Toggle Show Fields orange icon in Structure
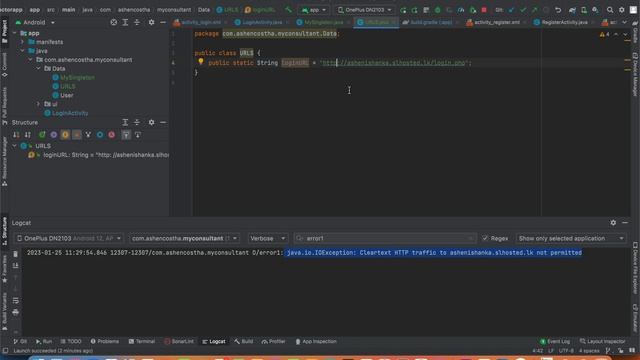The image size is (640, 360). click(x=65, y=135)
